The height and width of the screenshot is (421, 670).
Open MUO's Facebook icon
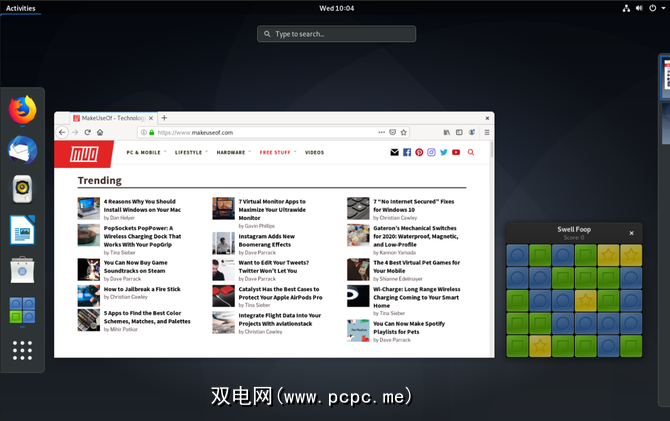[x=407, y=152]
